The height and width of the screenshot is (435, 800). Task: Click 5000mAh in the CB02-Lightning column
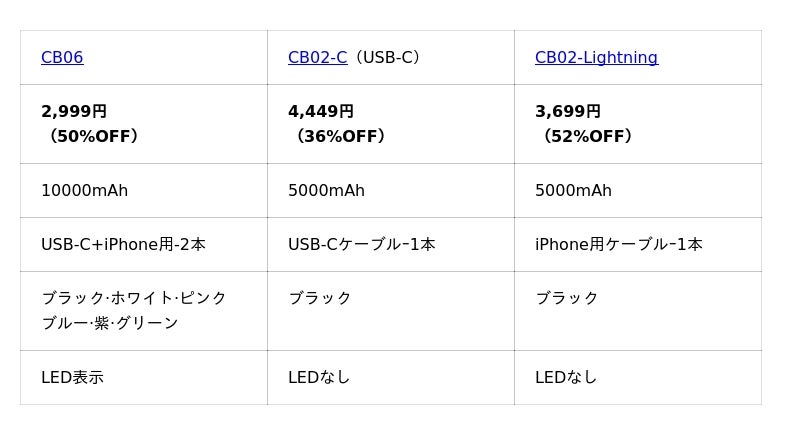(573, 191)
